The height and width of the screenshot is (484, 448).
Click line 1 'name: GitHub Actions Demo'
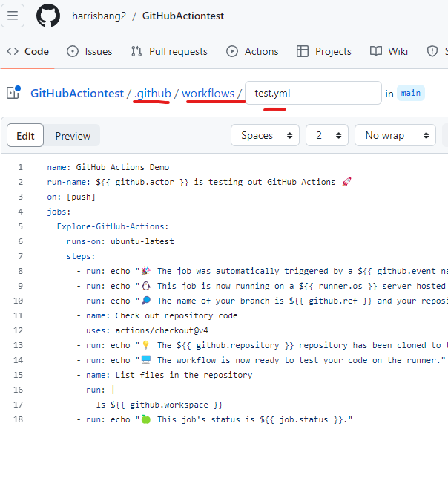pyautogui.click(x=108, y=167)
